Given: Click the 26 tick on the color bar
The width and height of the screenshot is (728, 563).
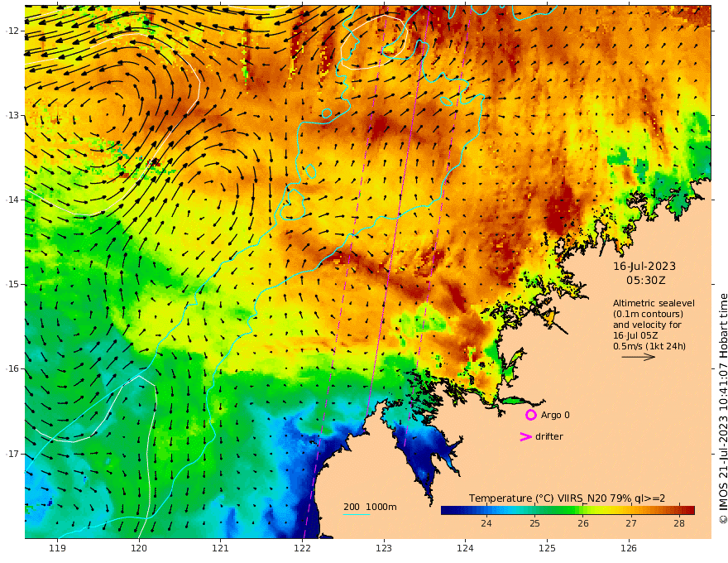Looking at the screenshot, I should pos(582,523).
